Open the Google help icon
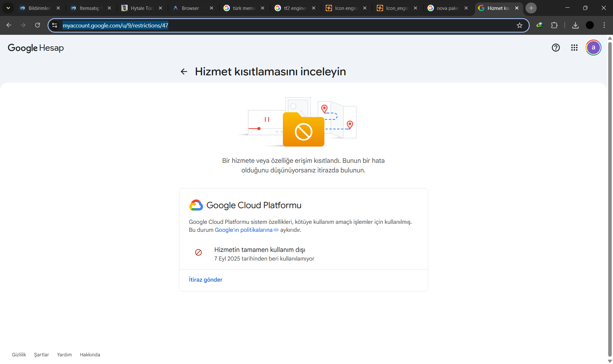Viewport: 613px width, 364px height. [556, 48]
